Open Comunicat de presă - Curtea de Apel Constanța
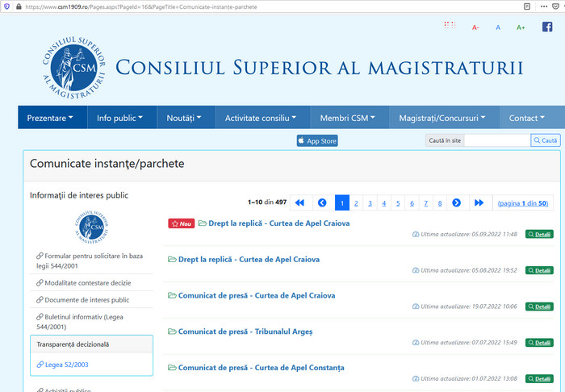 tap(262, 368)
